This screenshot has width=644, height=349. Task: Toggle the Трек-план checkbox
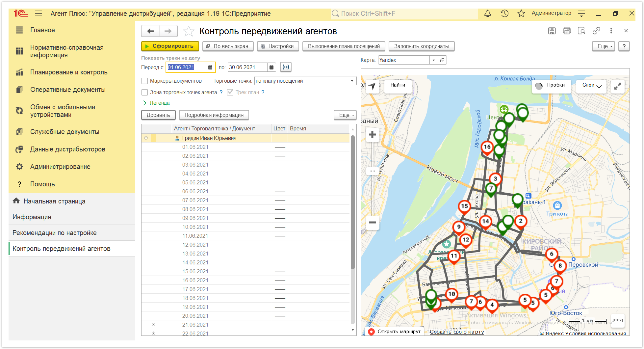pyautogui.click(x=230, y=92)
